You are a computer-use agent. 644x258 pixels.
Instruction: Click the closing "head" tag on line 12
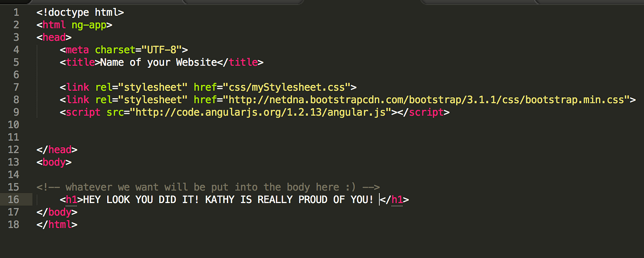(57, 150)
